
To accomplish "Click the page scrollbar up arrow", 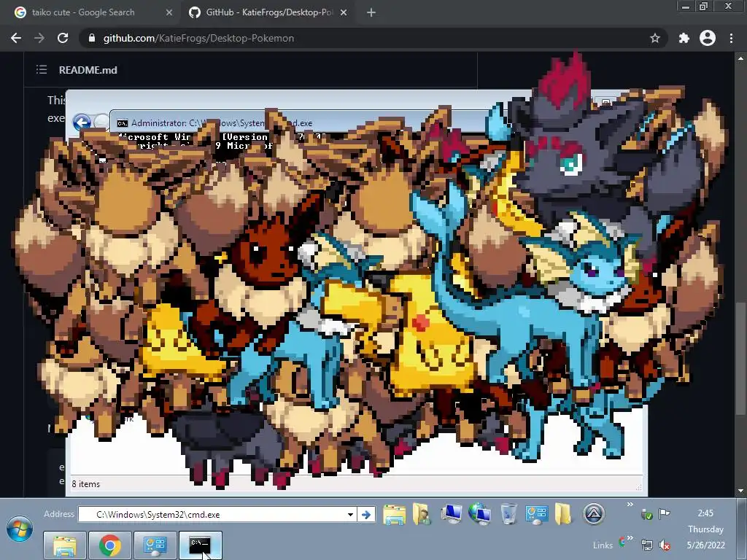I will pos(741,58).
